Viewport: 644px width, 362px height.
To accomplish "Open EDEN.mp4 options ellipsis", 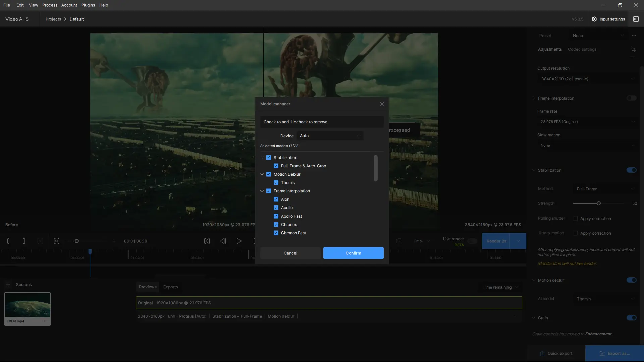I will [44, 321].
